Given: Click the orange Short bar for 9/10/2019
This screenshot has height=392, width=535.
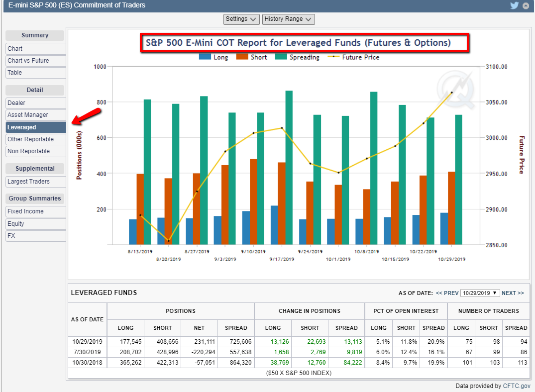Looking at the screenshot, I should click(253, 202).
